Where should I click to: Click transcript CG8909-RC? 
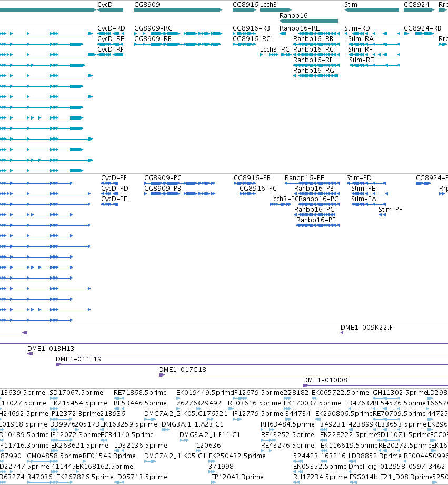point(178,34)
